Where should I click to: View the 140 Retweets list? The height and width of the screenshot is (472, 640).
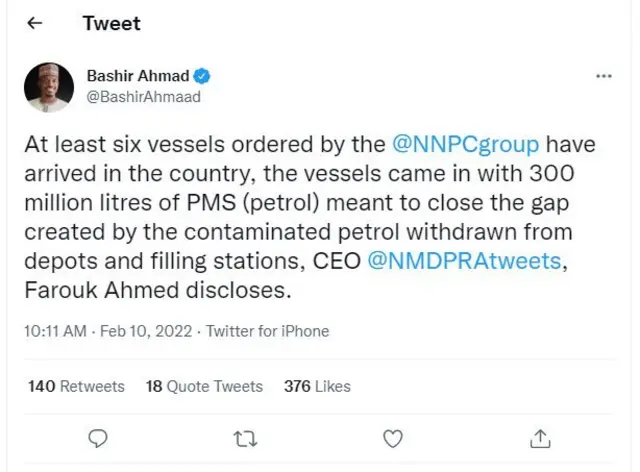click(76, 386)
